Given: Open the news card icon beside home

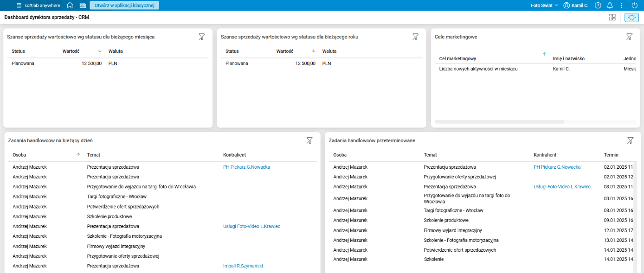Looking at the screenshot, I should tap(83, 6).
